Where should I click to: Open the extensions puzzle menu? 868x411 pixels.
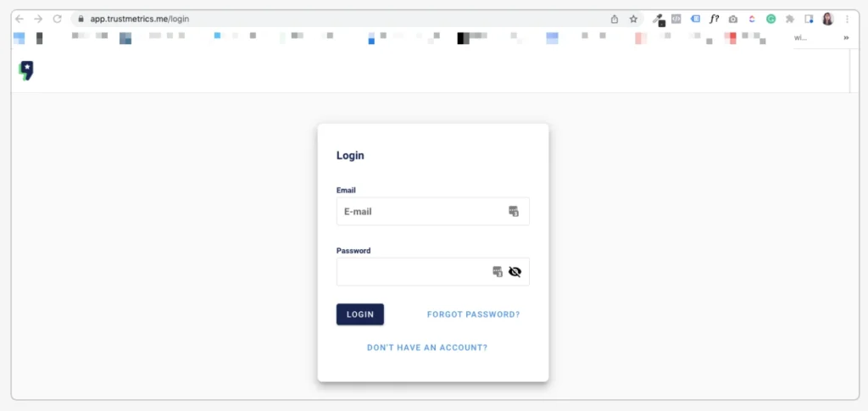coord(790,19)
